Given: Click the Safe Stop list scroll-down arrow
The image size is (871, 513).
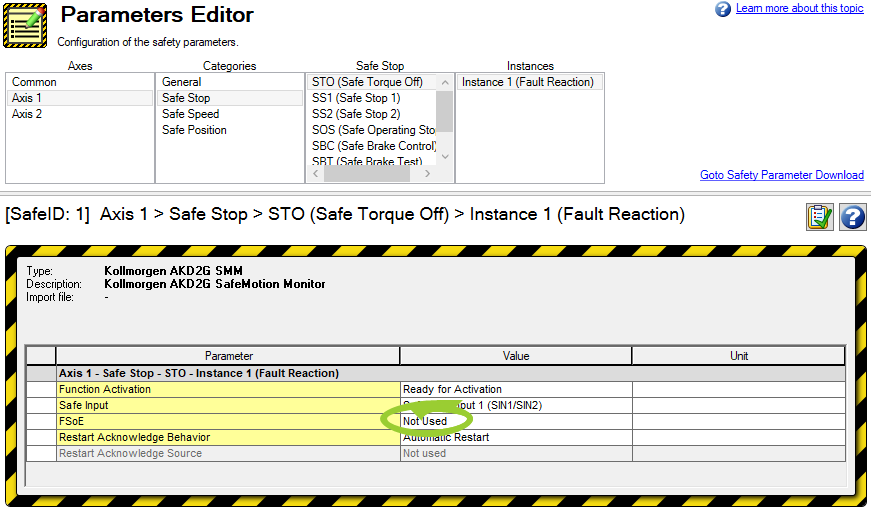Looking at the screenshot, I should point(445,157).
